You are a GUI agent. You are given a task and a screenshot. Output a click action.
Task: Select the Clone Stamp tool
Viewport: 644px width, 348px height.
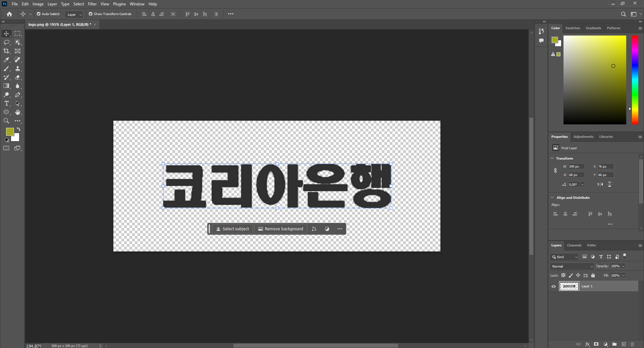click(18, 68)
